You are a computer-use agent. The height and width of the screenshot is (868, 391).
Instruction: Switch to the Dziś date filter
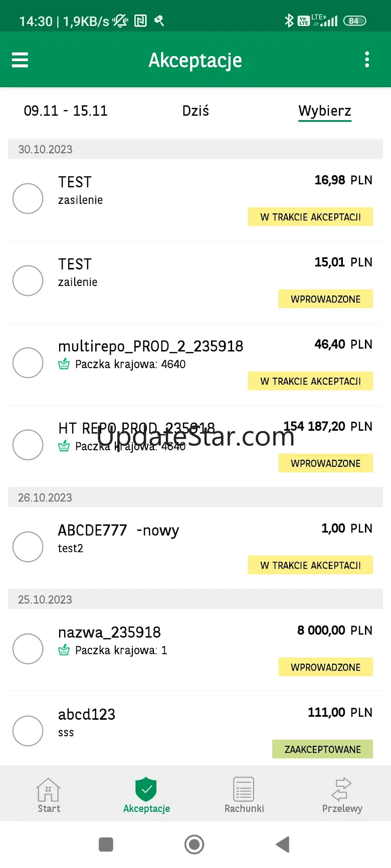point(195,111)
